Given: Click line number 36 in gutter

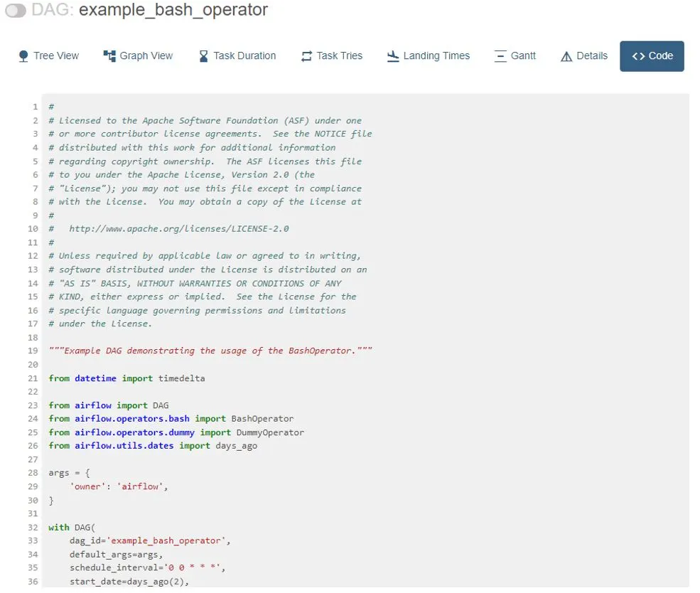Looking at the screenshot, I should pyautogui.click(x=33, y=582).
